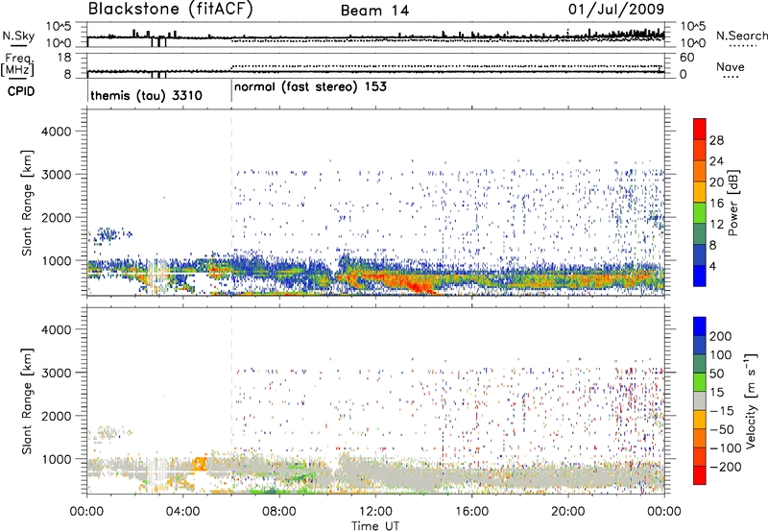Click the '04:00' time axis tick label
The height and width of the screenshot is (532, 768).
click(182, 512)
